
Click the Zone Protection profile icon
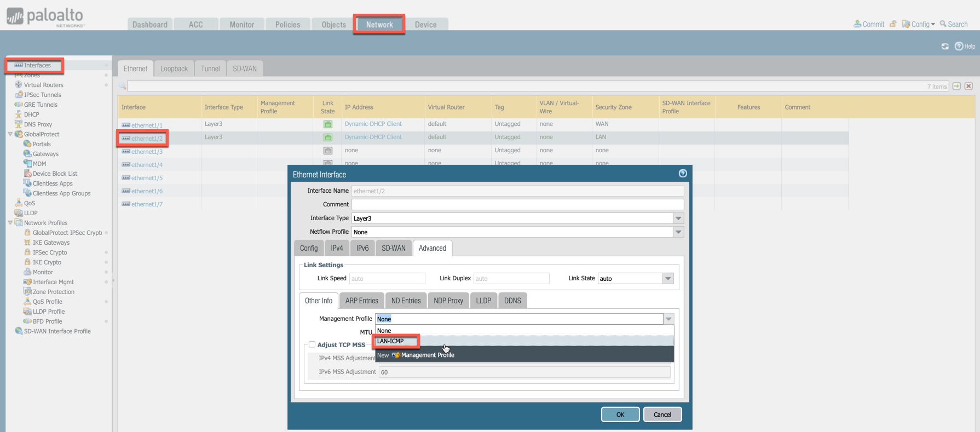coord(27,292)
